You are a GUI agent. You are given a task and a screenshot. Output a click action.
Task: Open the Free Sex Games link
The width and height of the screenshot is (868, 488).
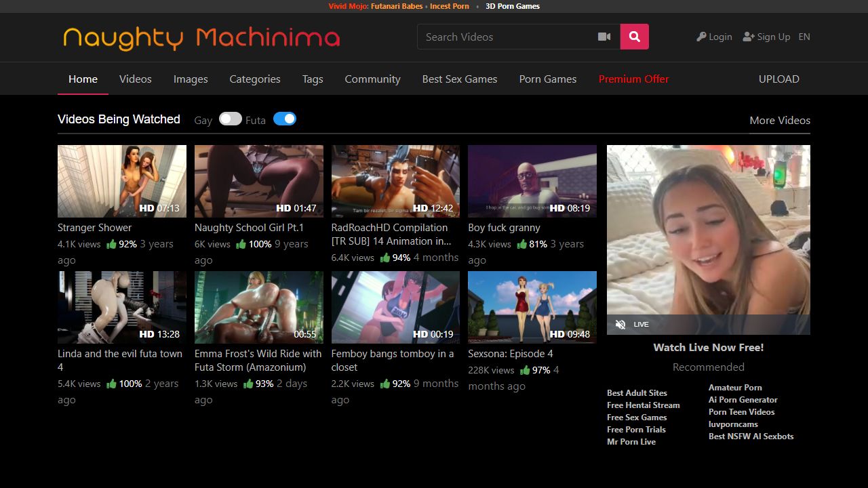pyautogui.click(x=637, y=418)
